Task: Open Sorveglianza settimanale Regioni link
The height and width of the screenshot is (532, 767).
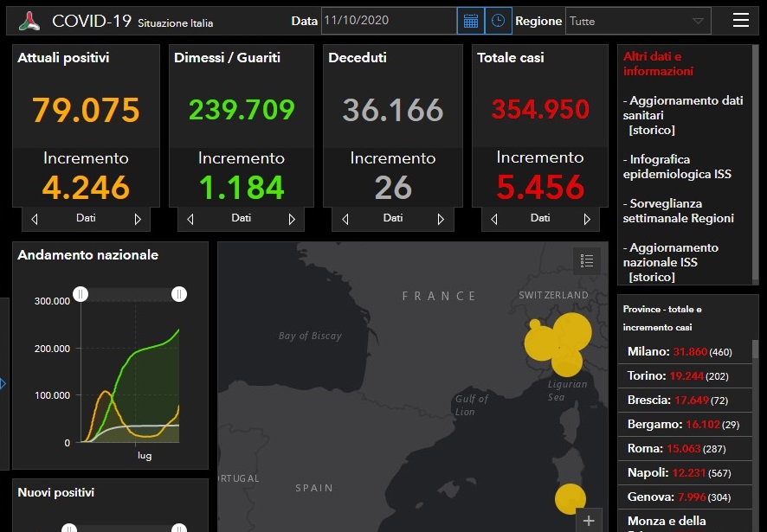Action: point(678,211)
